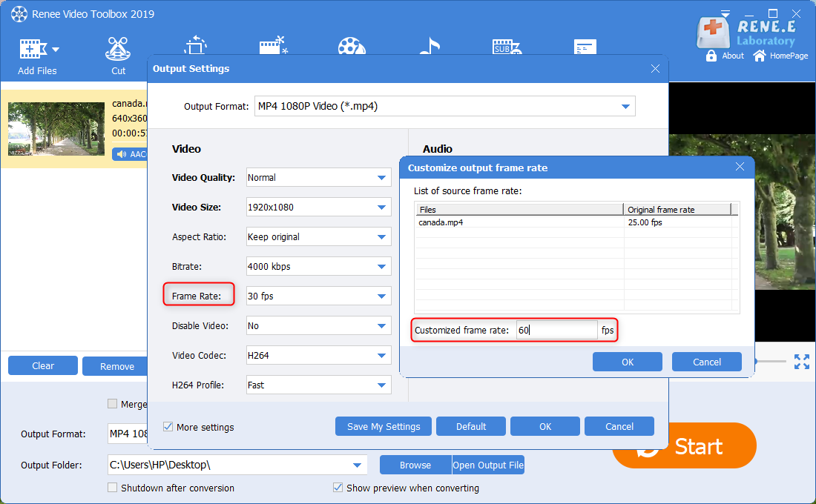The image size is (816, 504).
Task: Click Open Output File button
Action: (488, 465)
